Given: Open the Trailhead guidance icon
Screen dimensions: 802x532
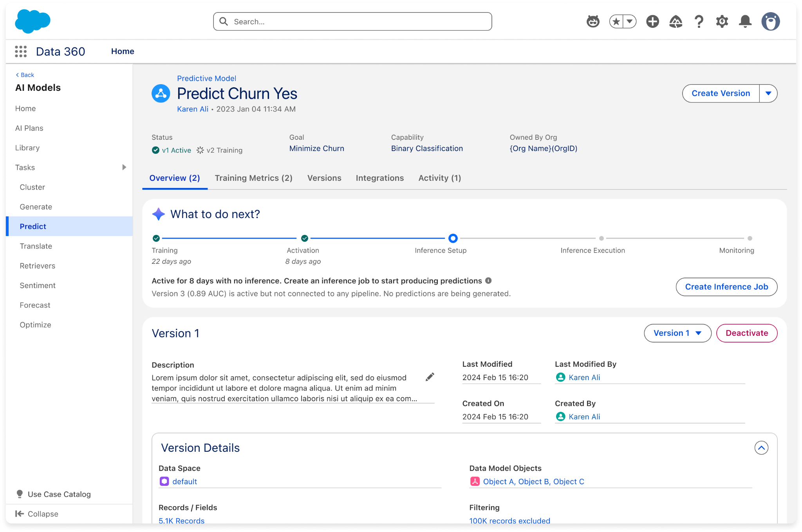Looking at the screenshot, I should point(676,22).
